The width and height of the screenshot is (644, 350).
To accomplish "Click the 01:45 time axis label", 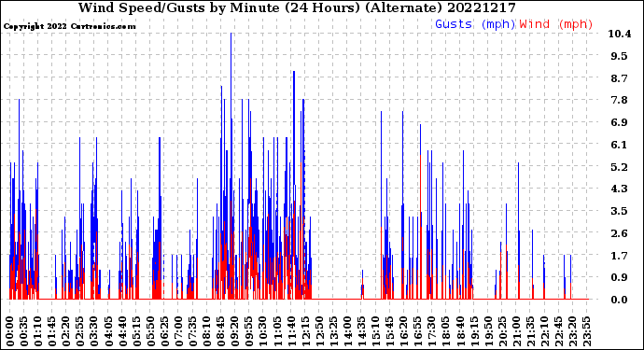I will [52, 331].
